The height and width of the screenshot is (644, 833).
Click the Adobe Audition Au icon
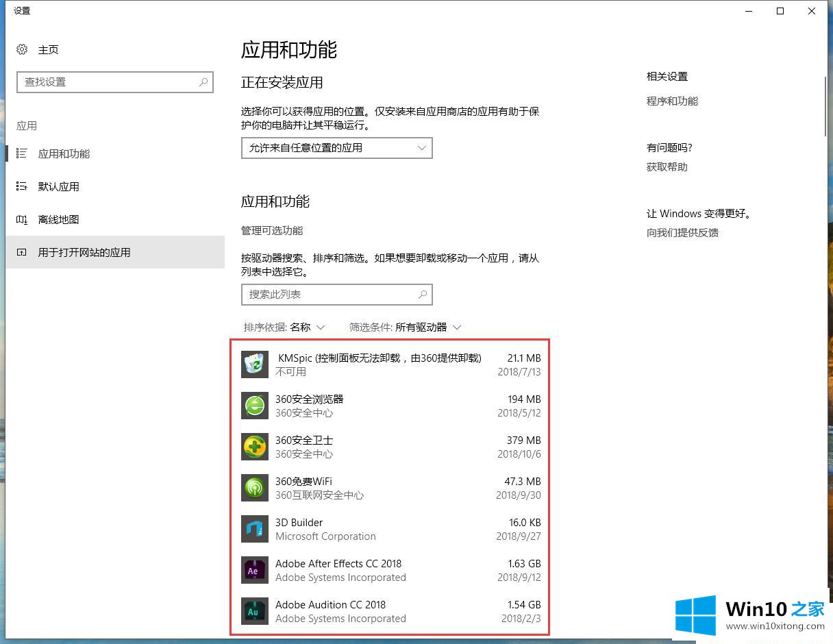pos(255,611)
